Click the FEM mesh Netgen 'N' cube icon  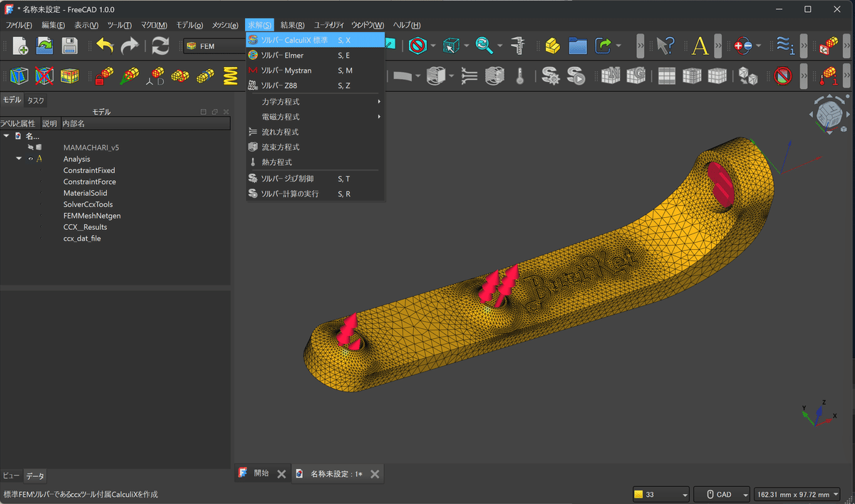point(610,75)
